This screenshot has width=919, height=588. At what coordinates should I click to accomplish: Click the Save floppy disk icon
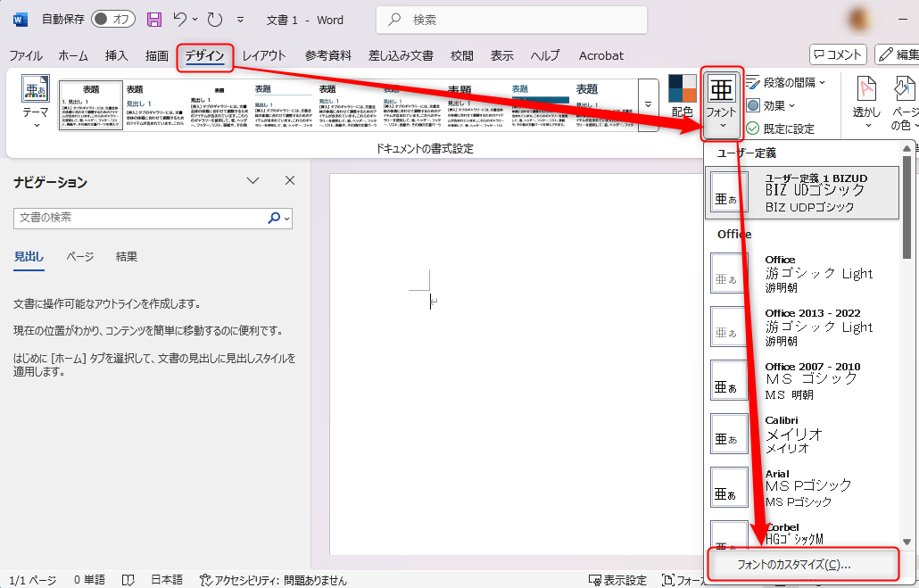(x=154, y=19)
